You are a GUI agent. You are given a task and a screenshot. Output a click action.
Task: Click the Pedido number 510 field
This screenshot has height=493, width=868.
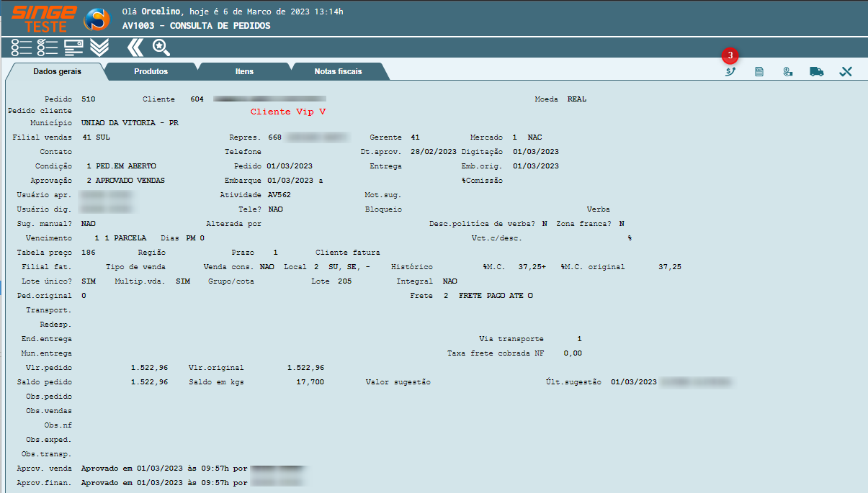tap(89, 99)
